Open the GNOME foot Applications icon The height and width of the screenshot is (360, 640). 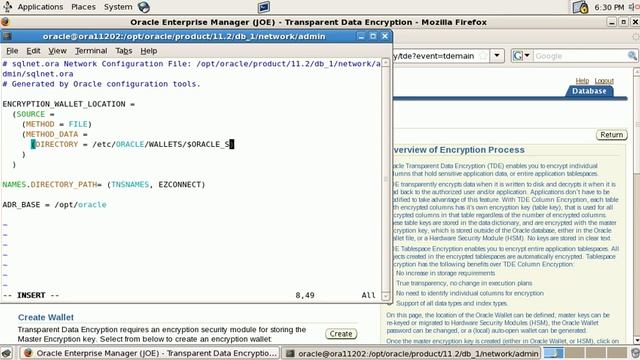[7, 7]
